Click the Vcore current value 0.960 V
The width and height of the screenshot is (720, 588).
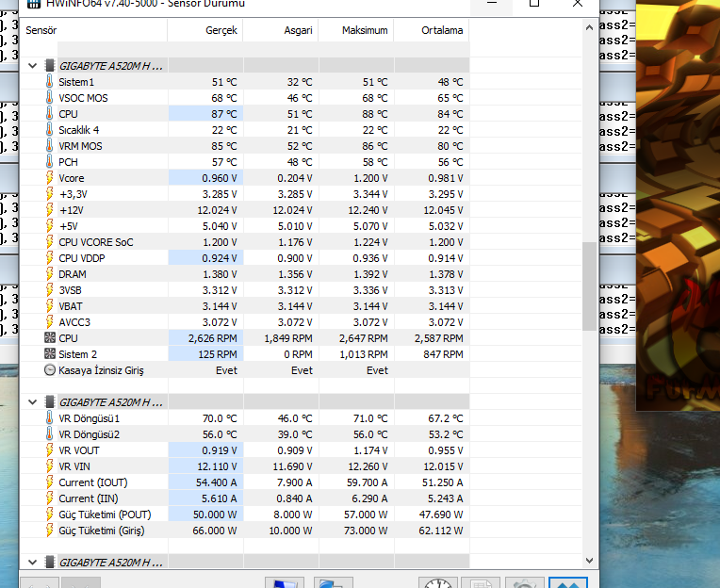click(x=220, y=178)
